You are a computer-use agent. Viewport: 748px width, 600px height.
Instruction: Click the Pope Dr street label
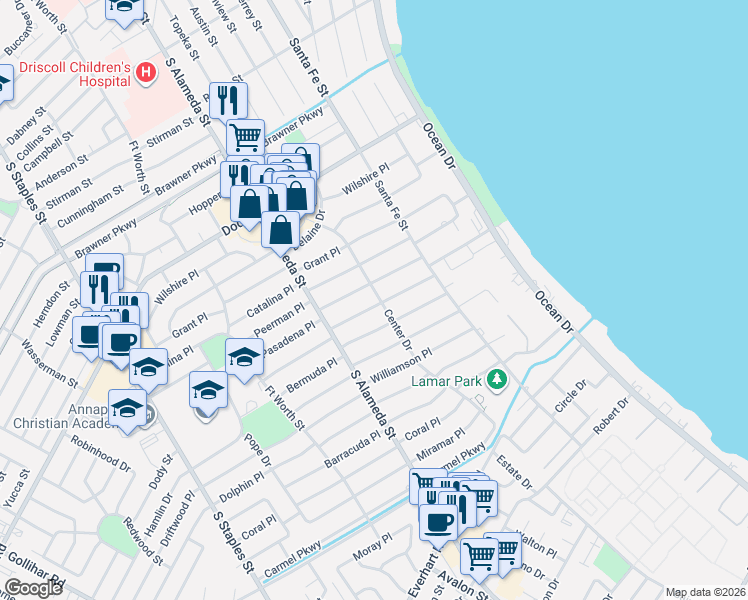(258, 450)
